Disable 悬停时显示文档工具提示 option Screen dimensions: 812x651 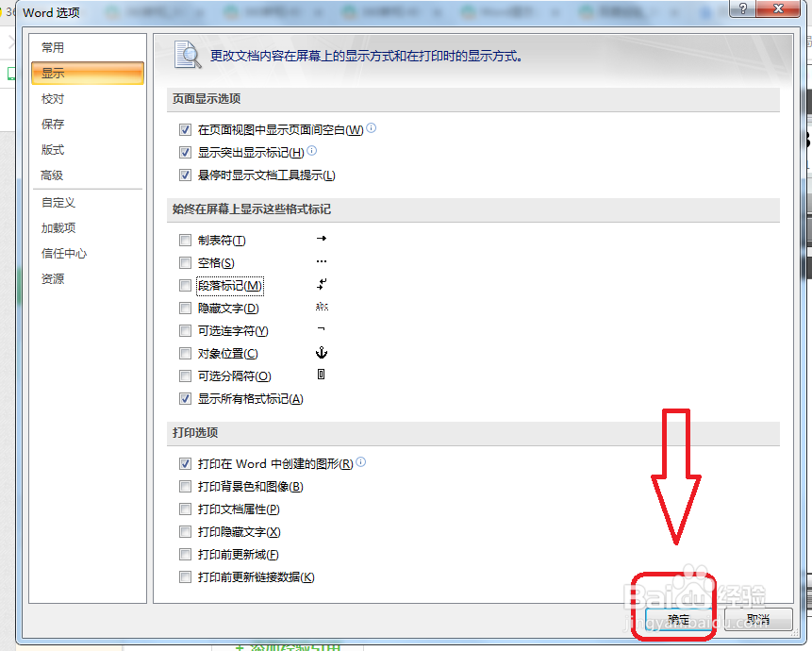pos(185,175)
